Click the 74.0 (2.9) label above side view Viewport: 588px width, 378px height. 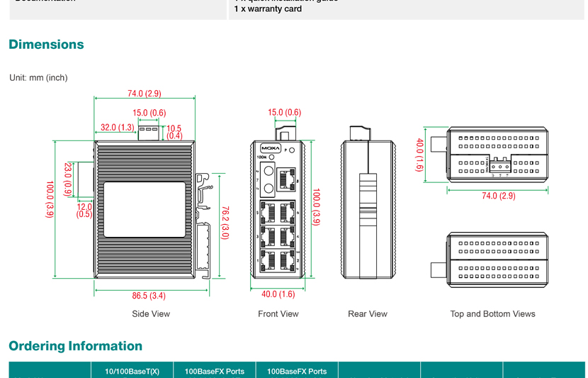point(145,94)
